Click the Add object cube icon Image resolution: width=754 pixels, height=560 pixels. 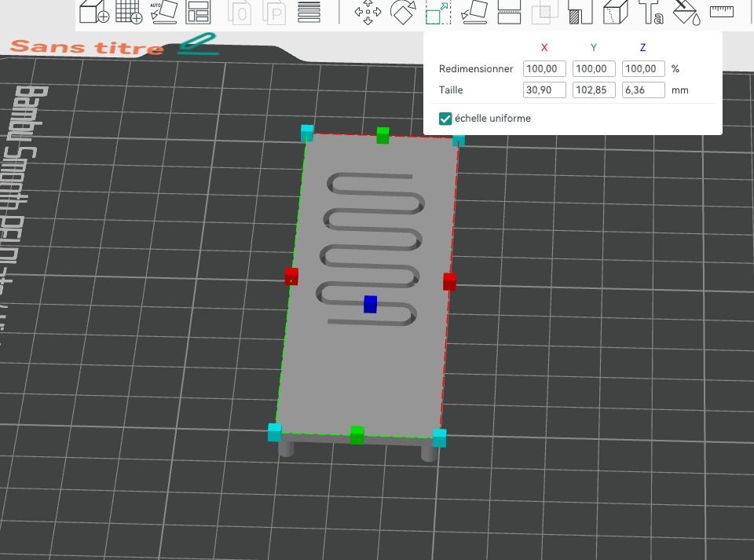93,11
